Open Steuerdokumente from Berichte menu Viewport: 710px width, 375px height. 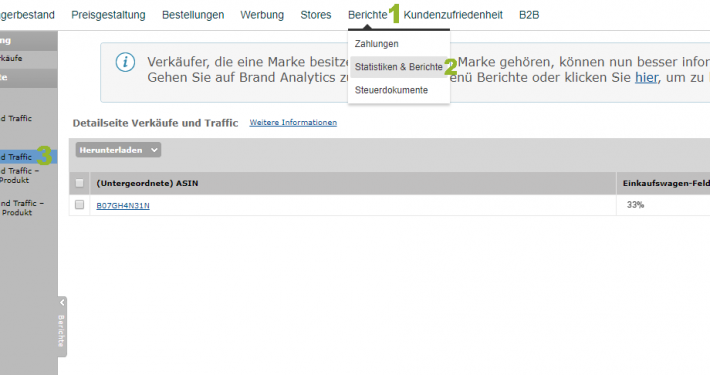[391, 90]
